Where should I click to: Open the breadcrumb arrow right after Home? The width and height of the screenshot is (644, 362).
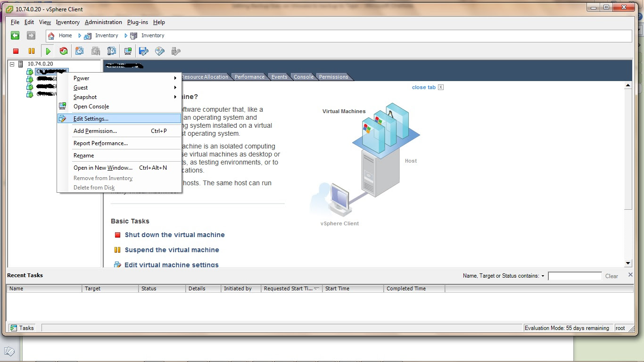79,35
